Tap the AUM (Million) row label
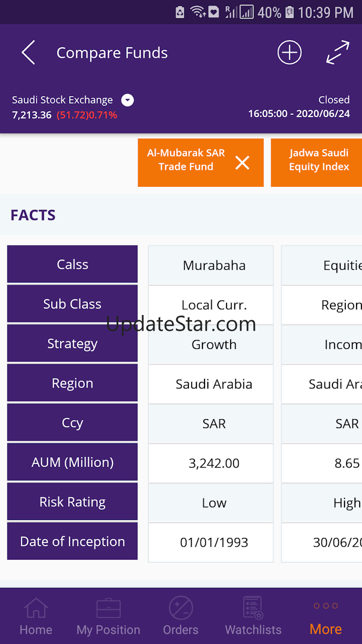Viewport: 362px width, 644px height. (x=72, y=462)
